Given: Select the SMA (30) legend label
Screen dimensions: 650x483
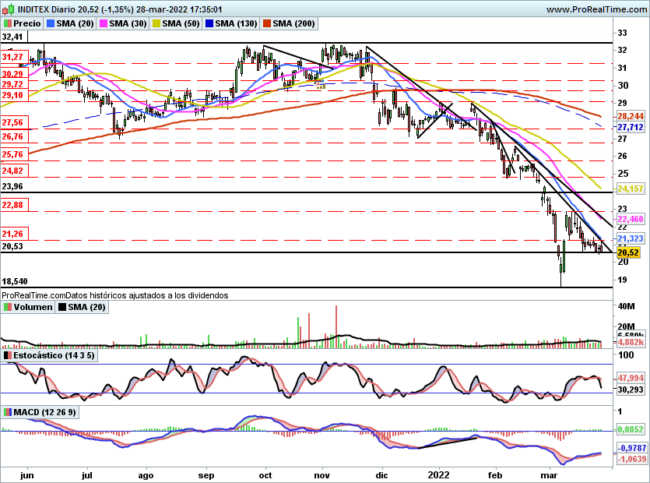Looking at the screenshot, I should [128, 24].
